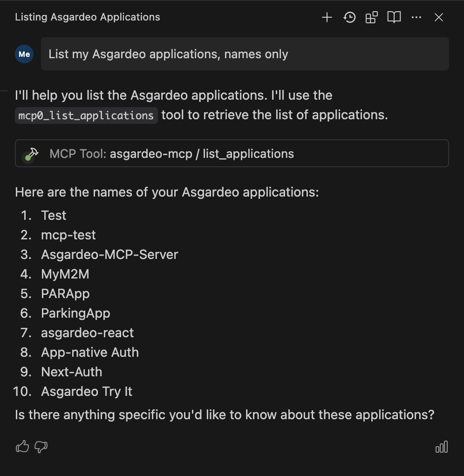Open the MCP servers marketplace icon
The image size is (464, 476).
point(371,17)
